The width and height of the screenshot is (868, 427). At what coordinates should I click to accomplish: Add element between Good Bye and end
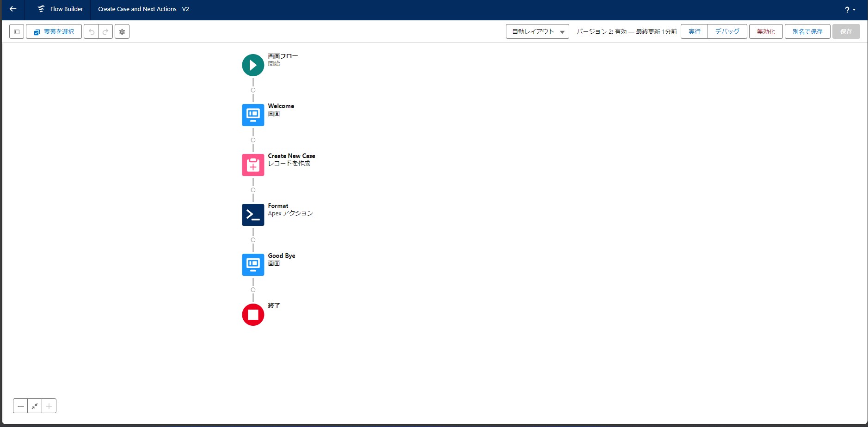[x=253, y=290]
